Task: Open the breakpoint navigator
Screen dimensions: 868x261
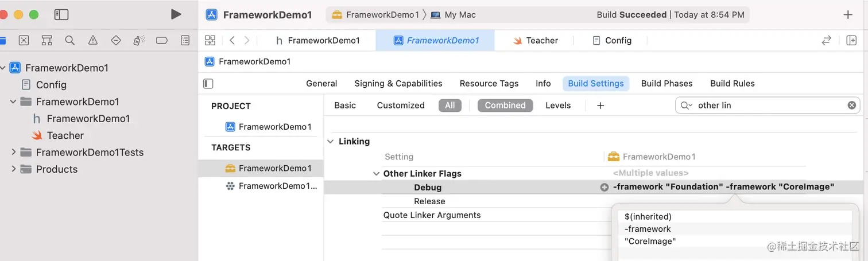Action: coord(162,40)
